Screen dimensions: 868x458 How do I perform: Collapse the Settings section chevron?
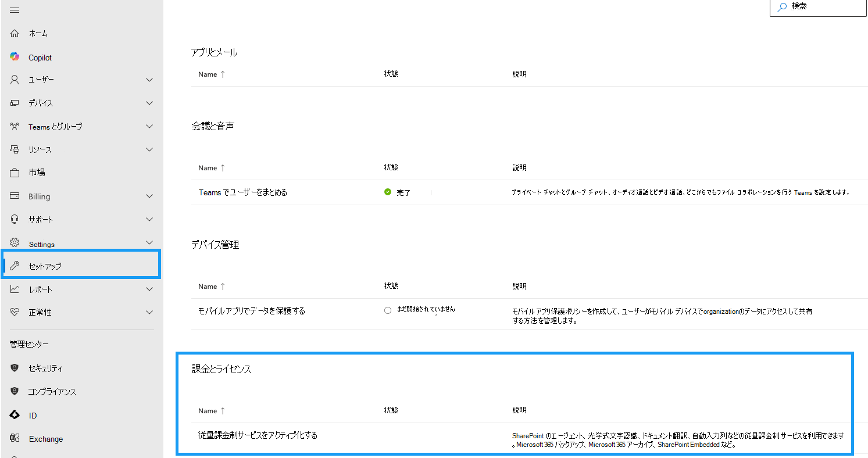point(149,242)
